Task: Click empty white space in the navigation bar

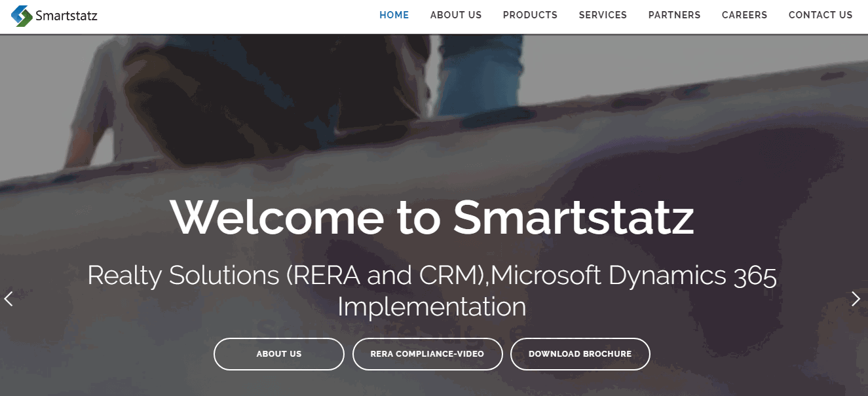Action: click(x=236, y=16)
